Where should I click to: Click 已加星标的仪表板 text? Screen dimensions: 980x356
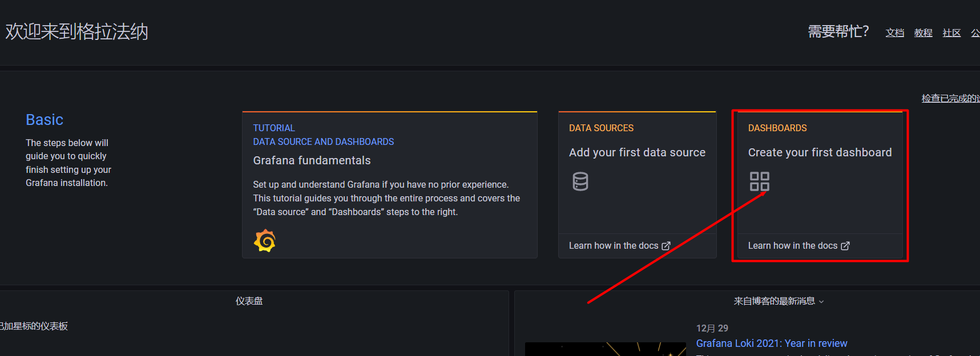[34, 326]
